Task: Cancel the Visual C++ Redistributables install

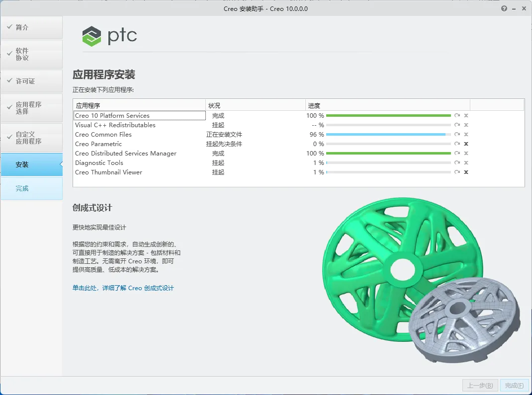Action: click(466, 125)
